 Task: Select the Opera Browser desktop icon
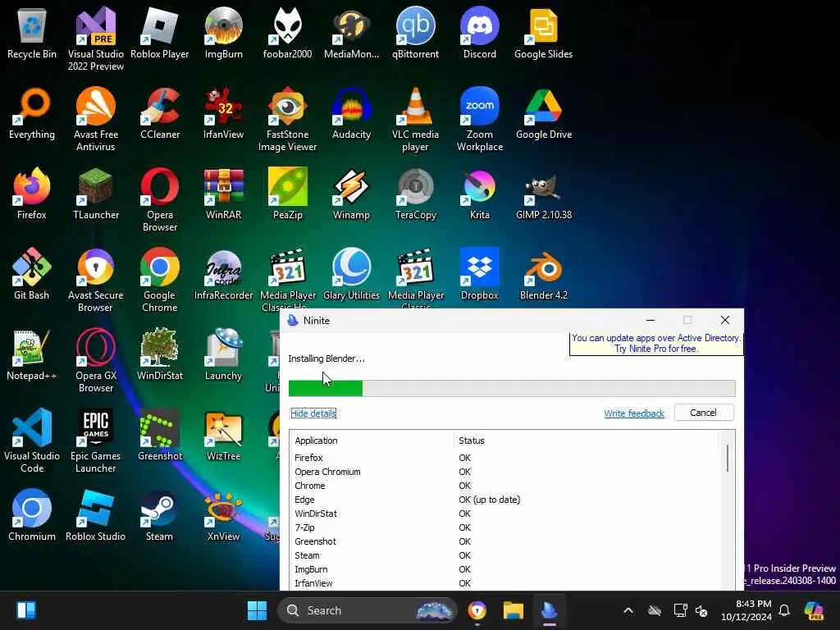pos(160,199)
